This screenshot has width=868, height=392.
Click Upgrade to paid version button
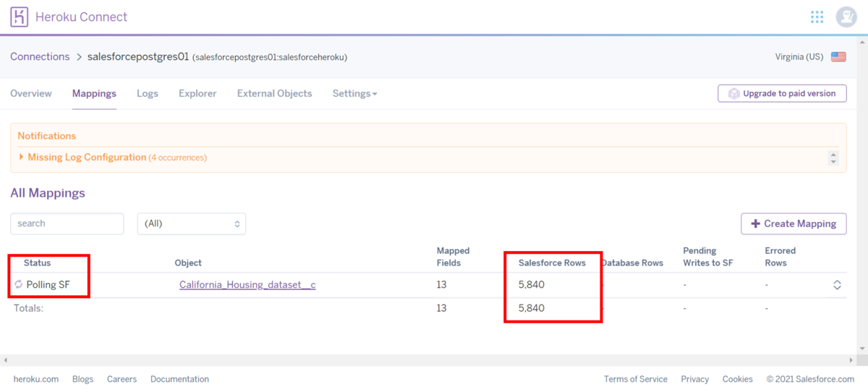coord(782,93)
